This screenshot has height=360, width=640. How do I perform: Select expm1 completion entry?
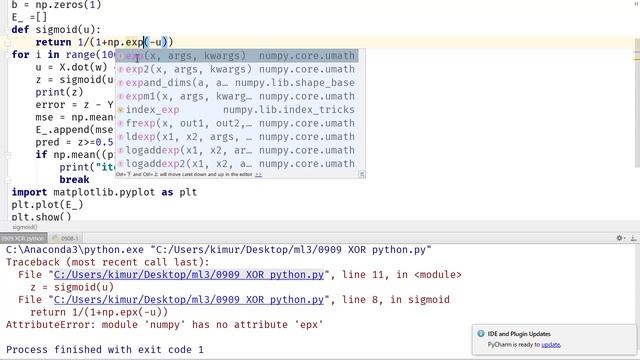pos(237,96)
